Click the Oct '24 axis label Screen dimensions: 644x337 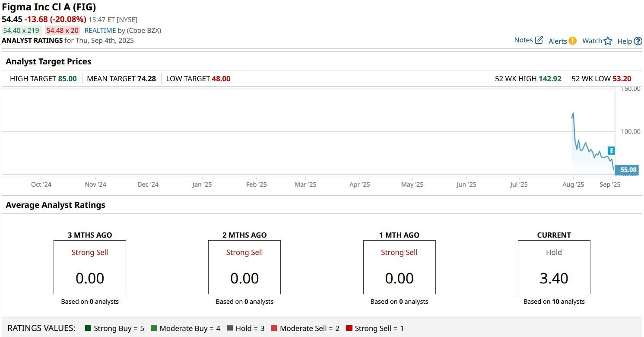pos(41,184)
